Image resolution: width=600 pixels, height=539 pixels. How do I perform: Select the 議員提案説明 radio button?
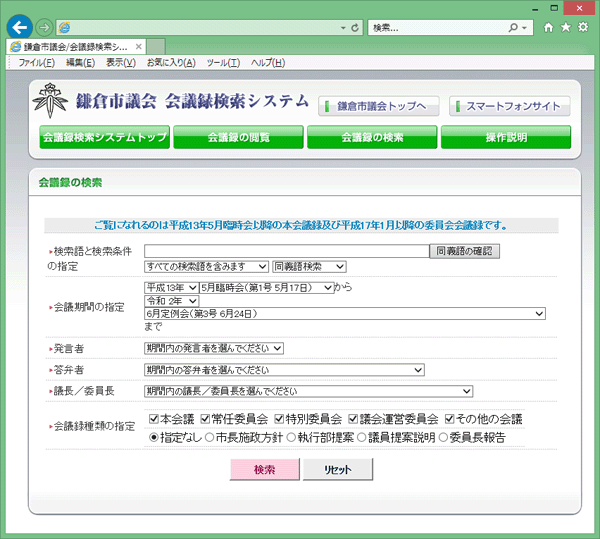tap(362, 437)
